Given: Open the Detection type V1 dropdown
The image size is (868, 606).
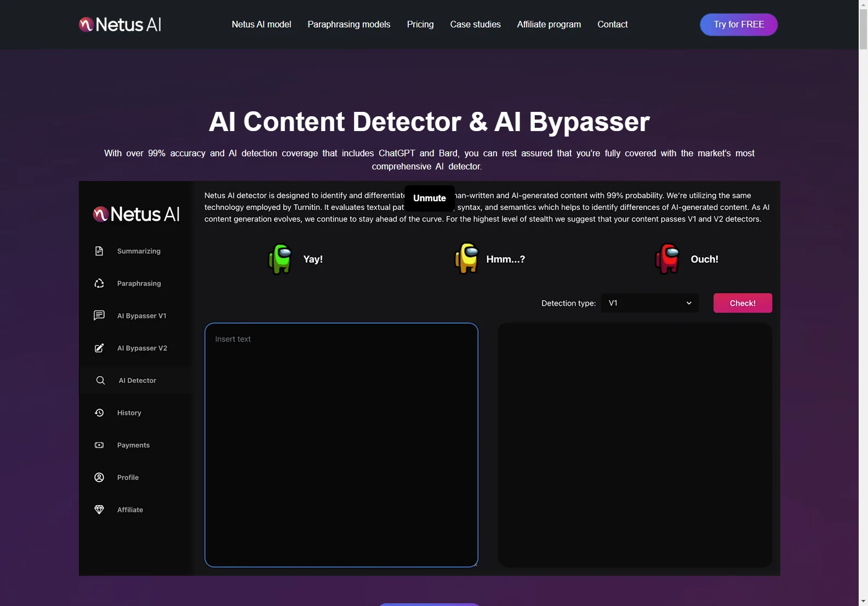Looking at the screenshot, I should click(650, 303).
